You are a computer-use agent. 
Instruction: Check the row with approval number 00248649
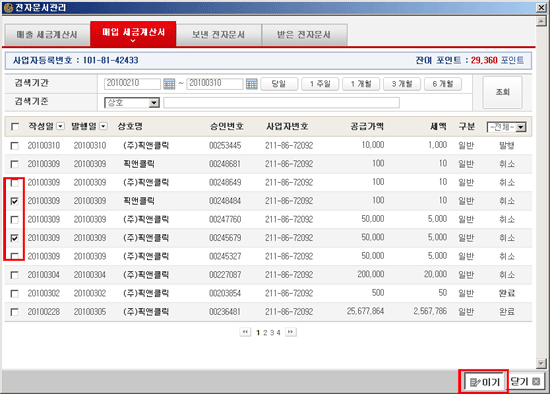(x=14, y=183)
